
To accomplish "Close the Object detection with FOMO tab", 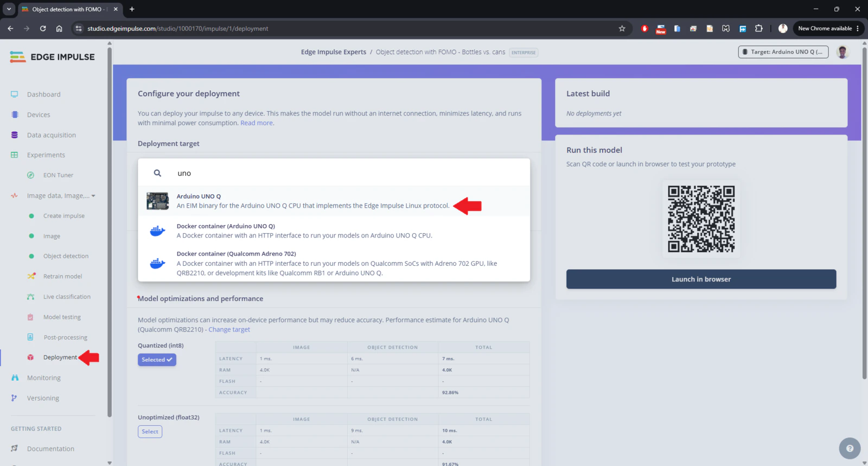I will (x=116, y=9).
